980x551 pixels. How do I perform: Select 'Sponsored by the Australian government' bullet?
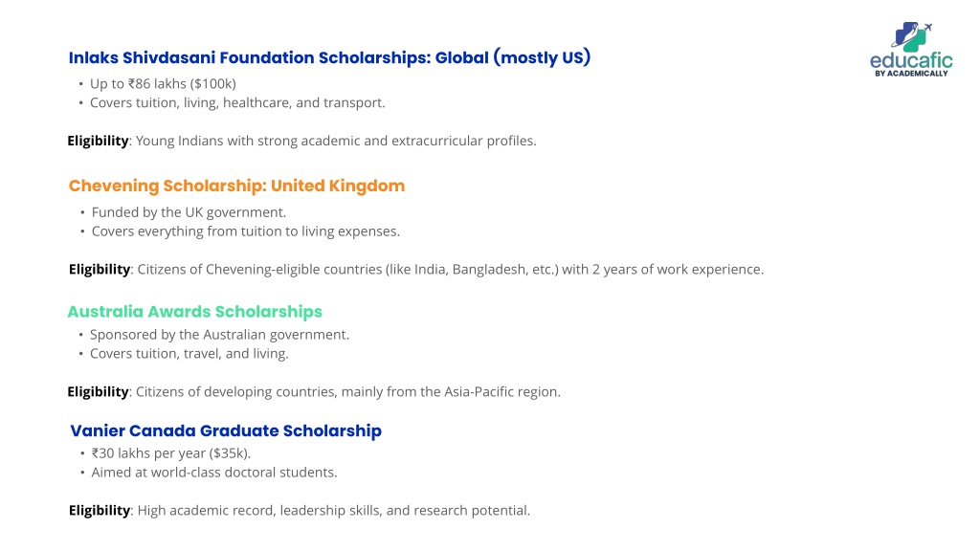coord(219,335)
